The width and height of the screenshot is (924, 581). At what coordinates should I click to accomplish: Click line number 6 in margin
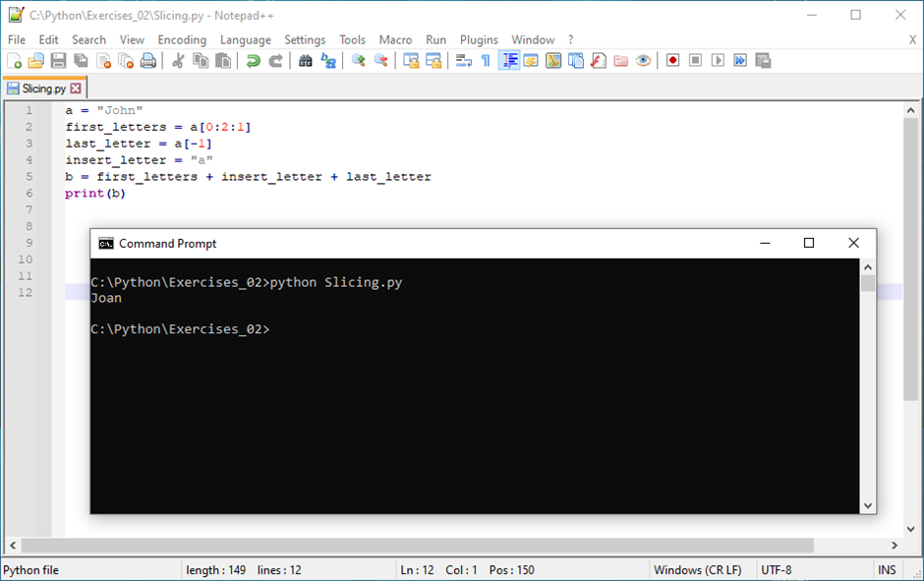pos(29,193)
